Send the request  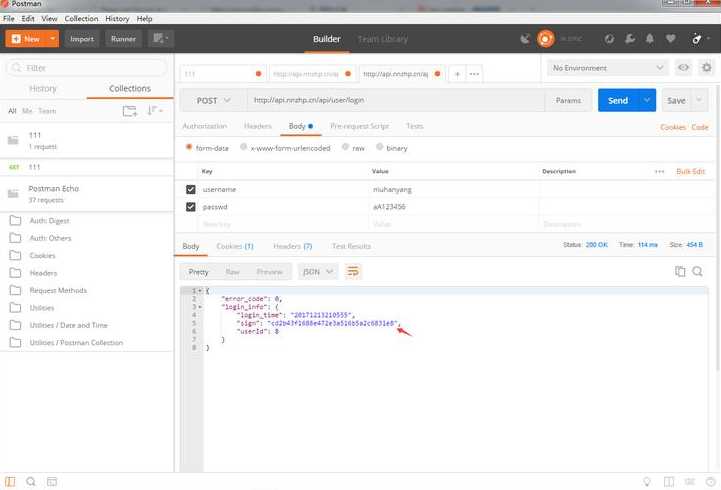(618, 100)
